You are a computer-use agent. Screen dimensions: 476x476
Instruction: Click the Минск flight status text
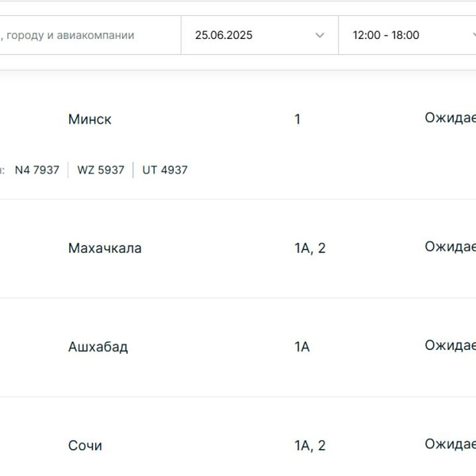(x=450, y=118)
